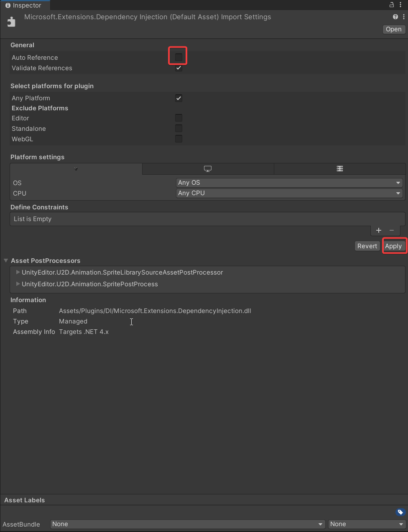Add a define constraint with plus
Screen dimensions: 408x532
[379, 230]
